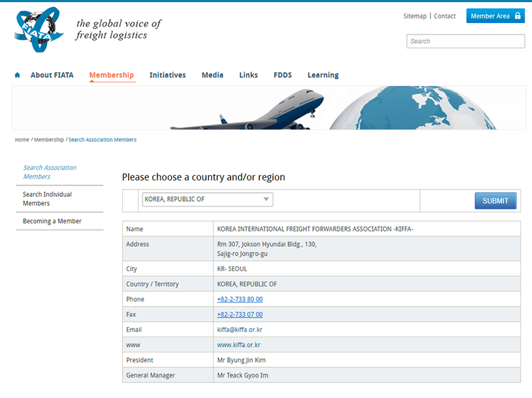Click the tagline 'the global voice of freight logistics'
This screenshot has height=398, width=532.
[119, 29]
